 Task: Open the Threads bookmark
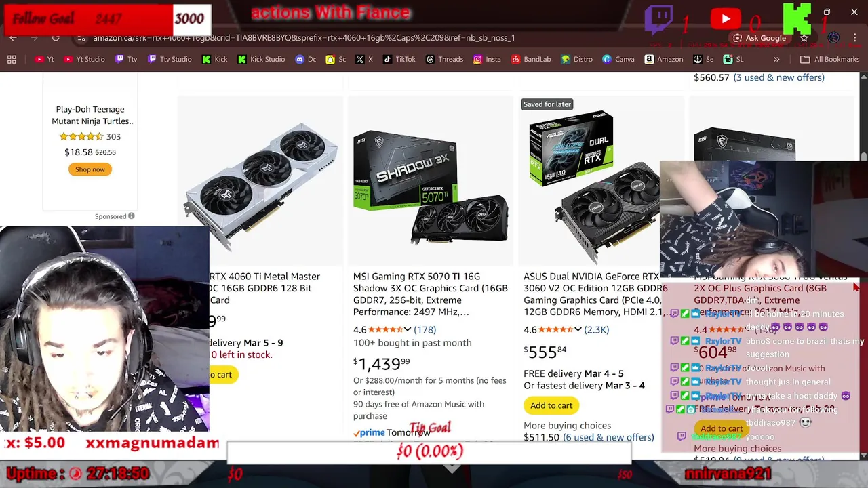pos(444,60)
